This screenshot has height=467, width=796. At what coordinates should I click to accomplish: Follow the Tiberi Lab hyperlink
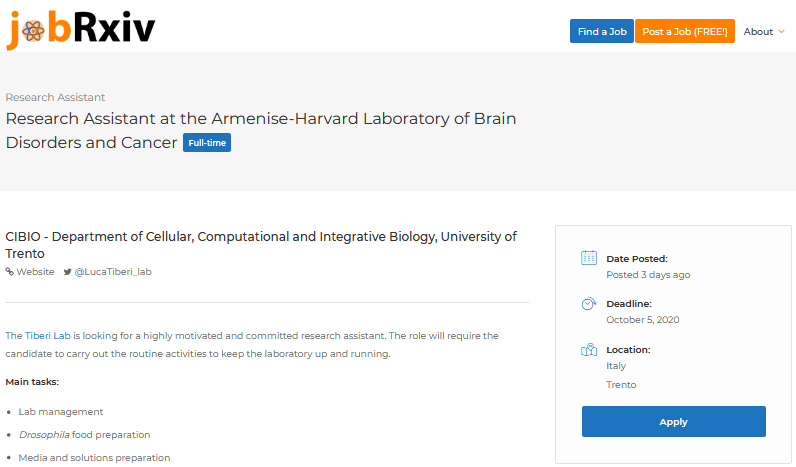pos(48,336)
